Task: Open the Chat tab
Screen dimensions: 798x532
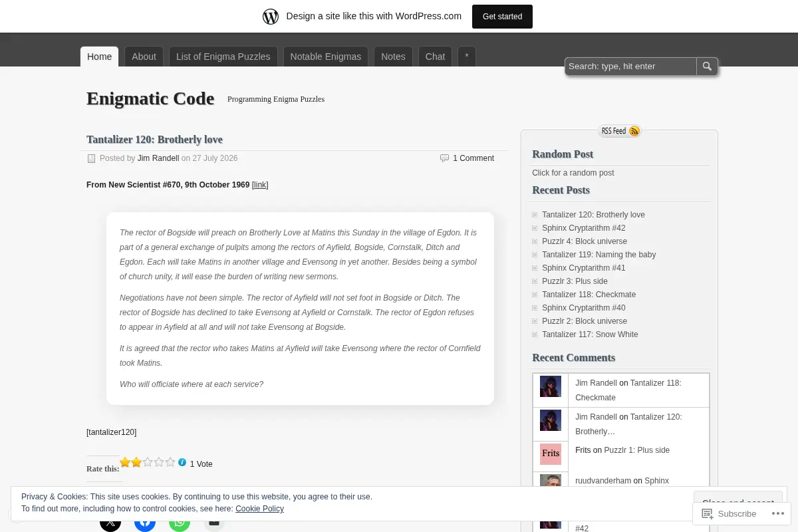Action: pyautogui.click(x=435, y=57)
